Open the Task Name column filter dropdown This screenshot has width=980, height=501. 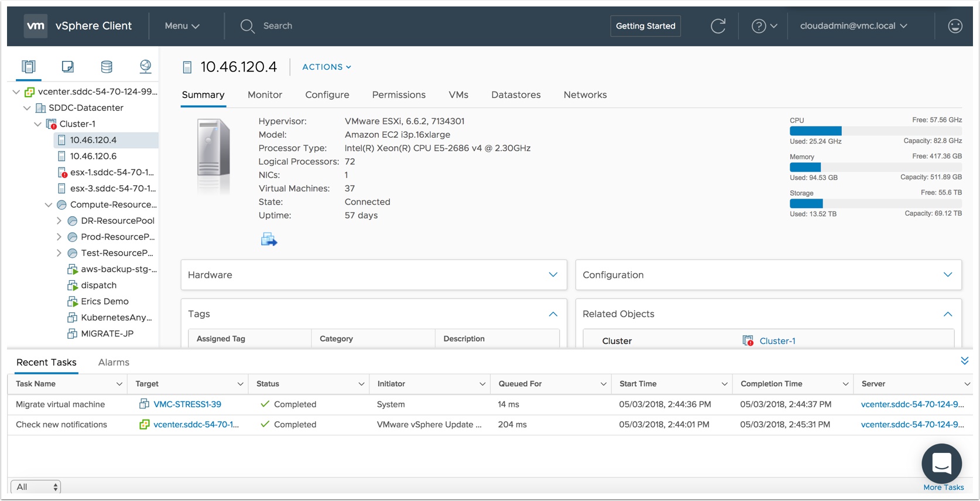pyautogui.click(x=119, y=384)
